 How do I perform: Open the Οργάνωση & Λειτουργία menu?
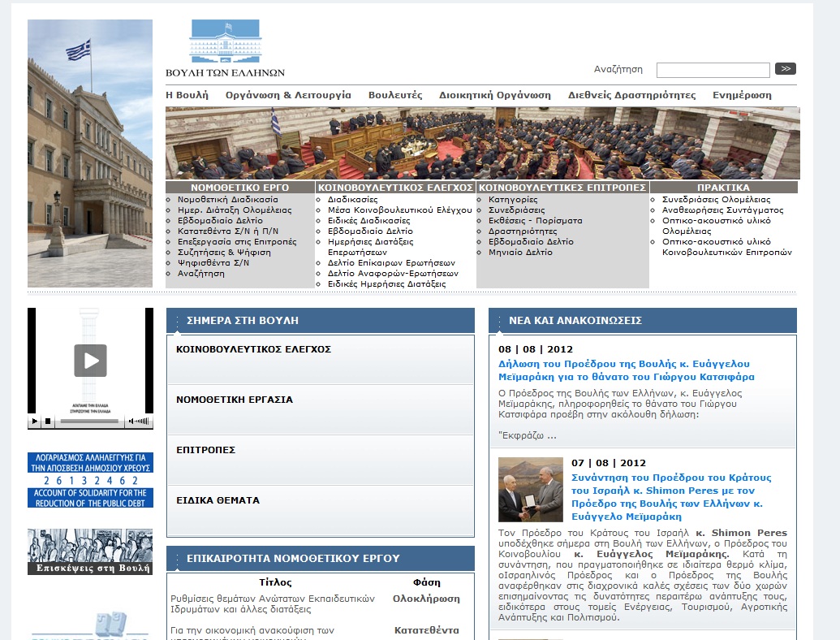(288, 95)
